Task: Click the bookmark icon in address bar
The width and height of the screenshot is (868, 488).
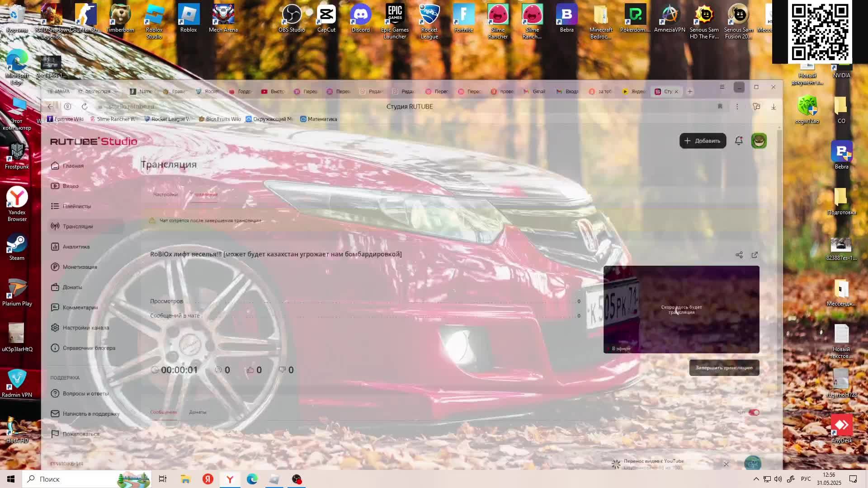Action: [x=720, y=107]
